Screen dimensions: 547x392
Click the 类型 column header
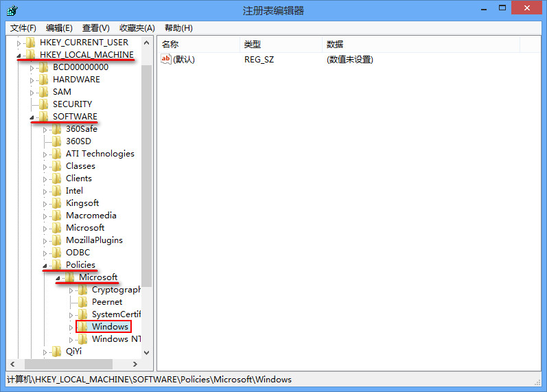pyautogui.click(x=280, y=44)
